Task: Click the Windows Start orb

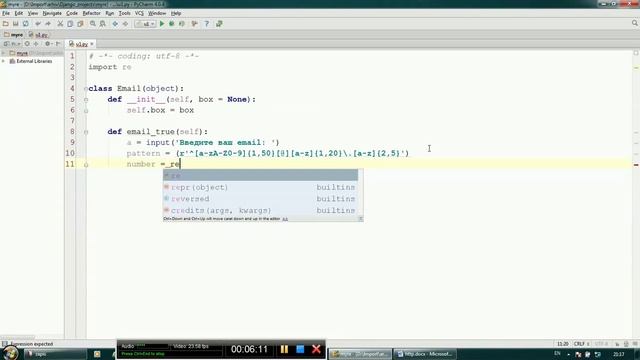Action: (x=9, y=353)
